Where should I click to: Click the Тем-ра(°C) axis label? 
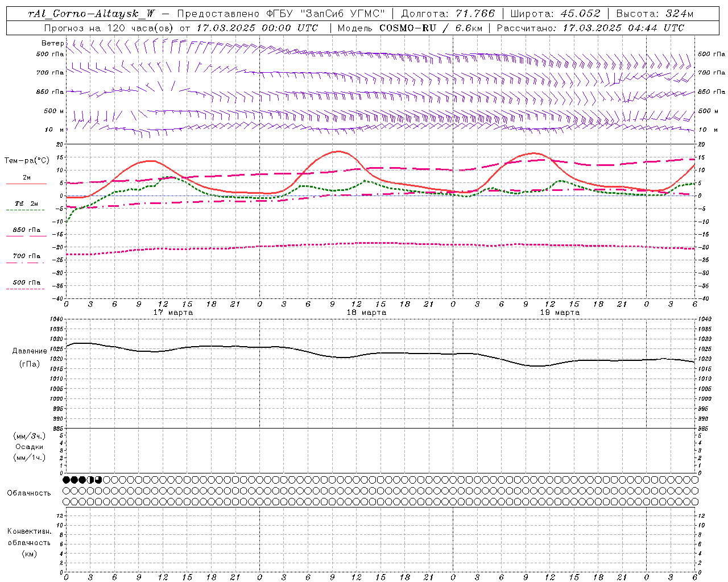point(27,161)
